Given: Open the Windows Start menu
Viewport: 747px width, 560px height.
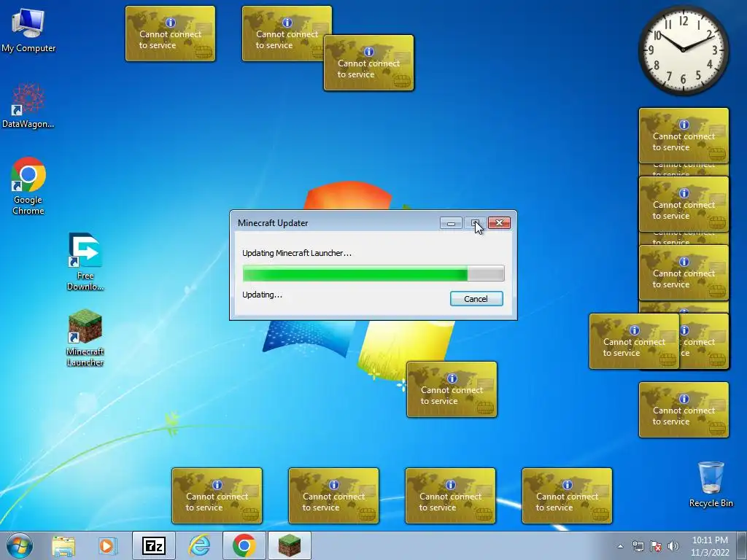Looking at the screenshot, I should tap(20, 545).
